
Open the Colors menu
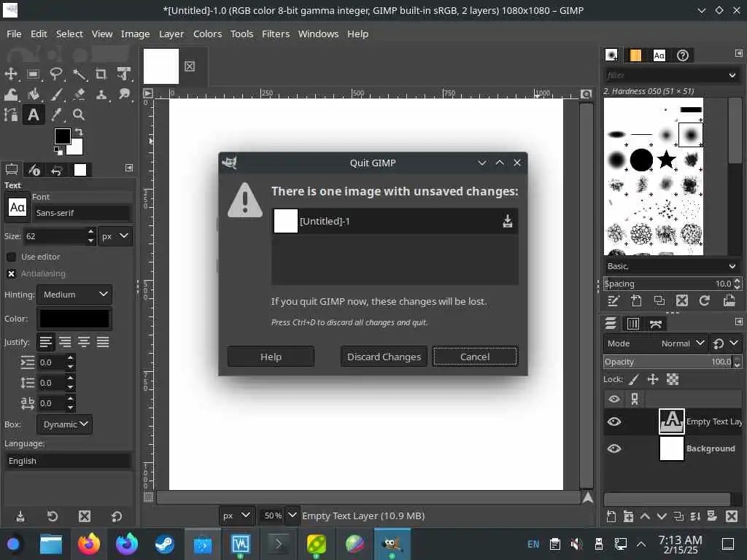[x=207, y=34]
